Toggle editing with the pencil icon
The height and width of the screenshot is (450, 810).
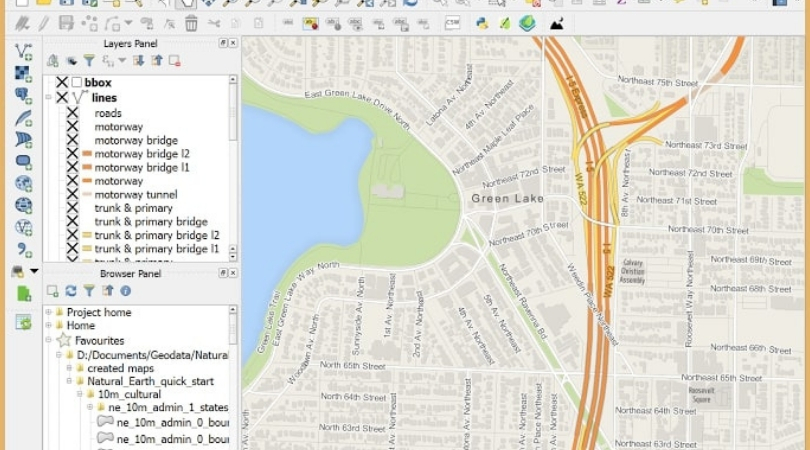tap(43, 23)
